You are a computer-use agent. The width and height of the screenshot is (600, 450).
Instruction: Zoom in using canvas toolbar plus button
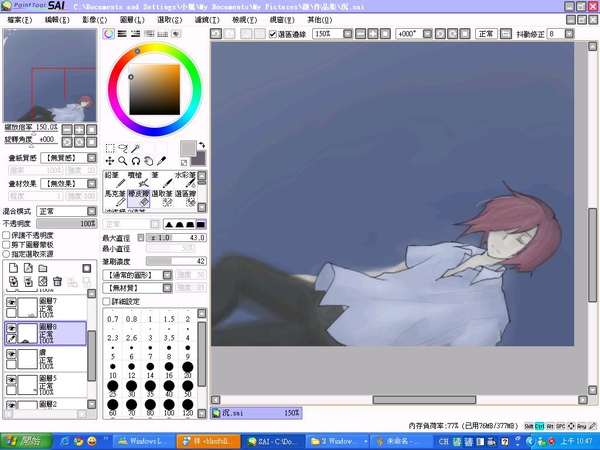[373, 34]
